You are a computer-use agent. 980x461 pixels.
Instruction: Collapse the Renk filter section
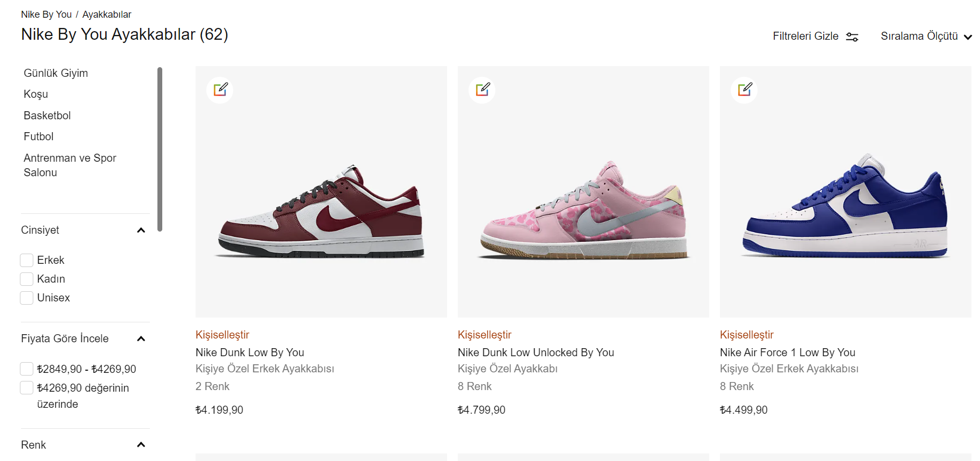click(141, 444)
